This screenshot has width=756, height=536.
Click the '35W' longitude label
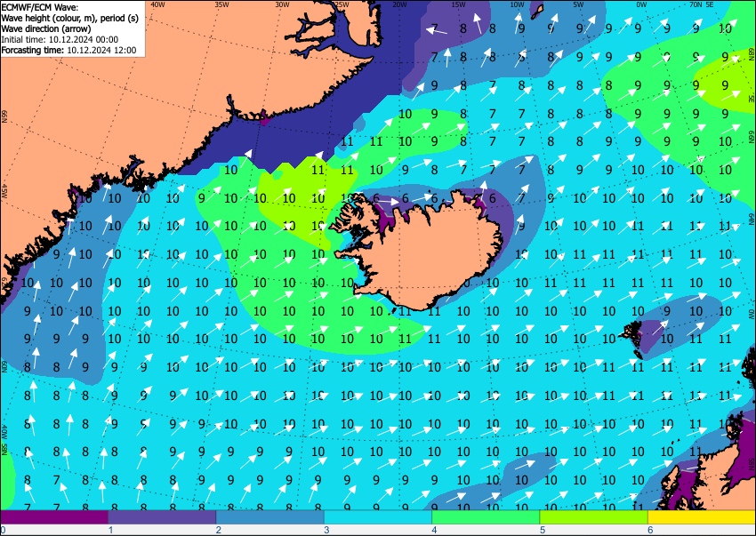(x=221, y=4)
